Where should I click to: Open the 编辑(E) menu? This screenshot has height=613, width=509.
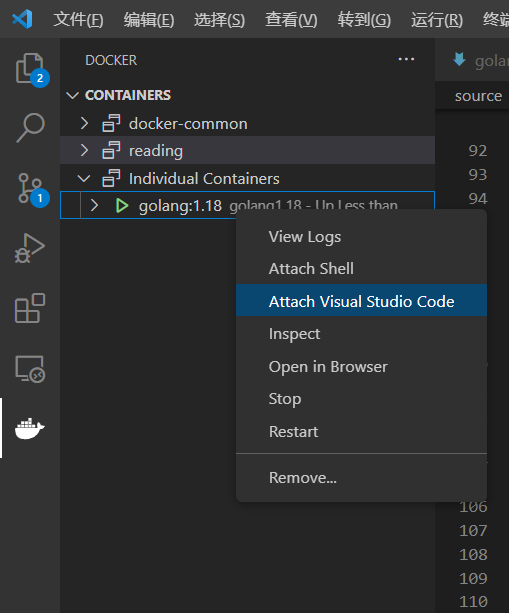pyautogui.click(x=149, y=20)
